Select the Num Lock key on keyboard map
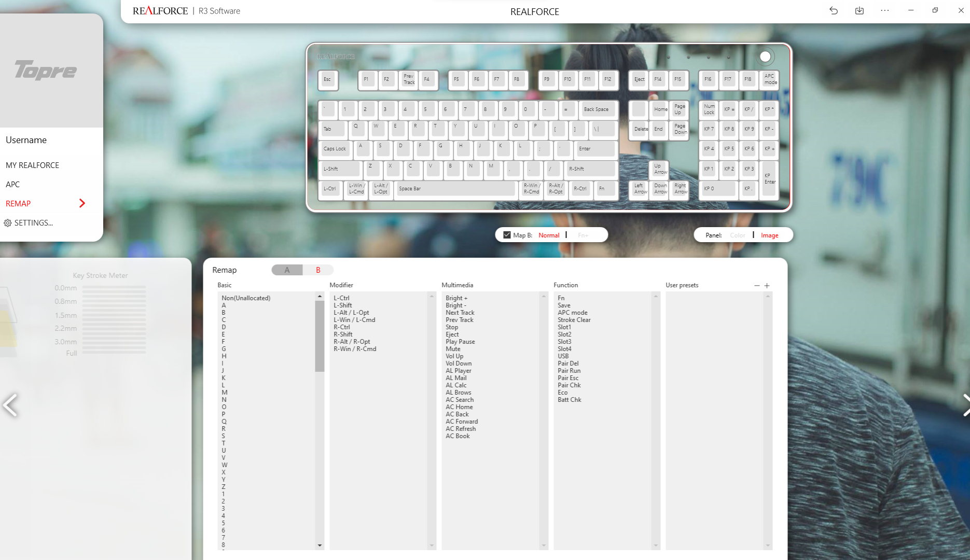Screen dimensions: 970x560 709,110
